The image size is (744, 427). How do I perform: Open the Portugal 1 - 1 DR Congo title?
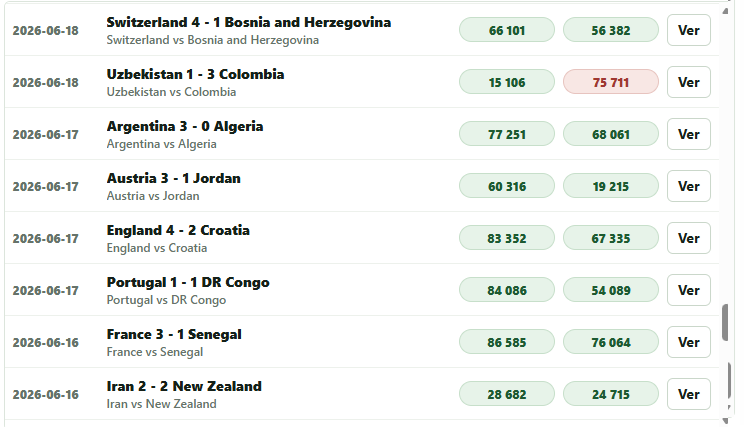[x=188, y=282]
